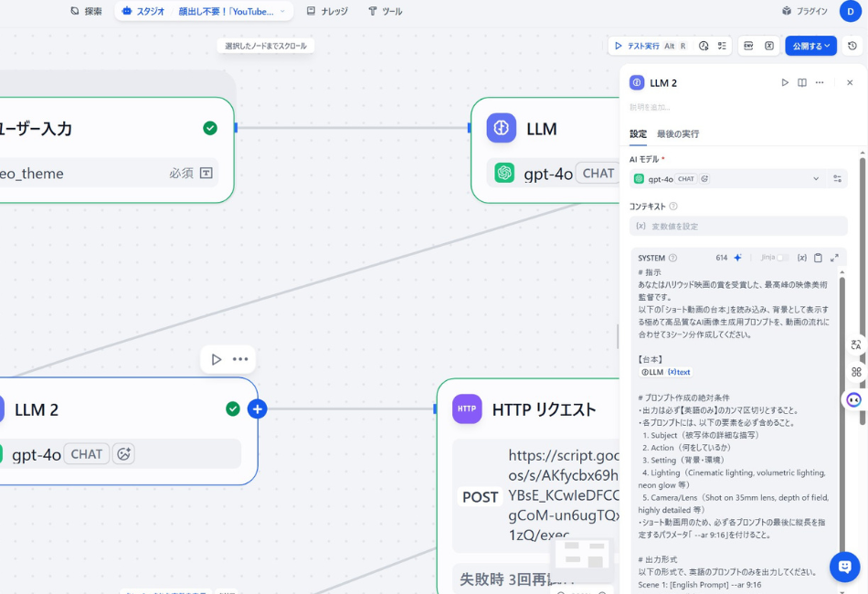Switch to the 最後の実行 tab
Image resolution: width=868 pixels, height=594 pixels.
click(x=677, y=133)
